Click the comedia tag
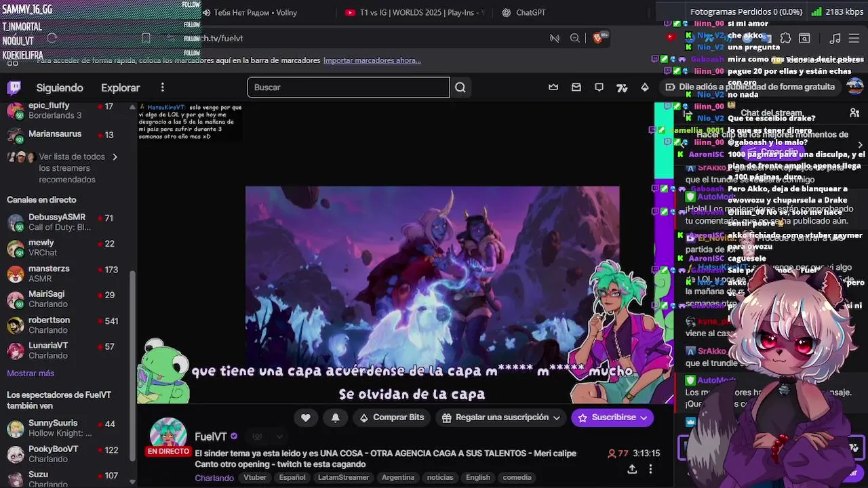Screen dimensions: 868x488 coord(517,477)
